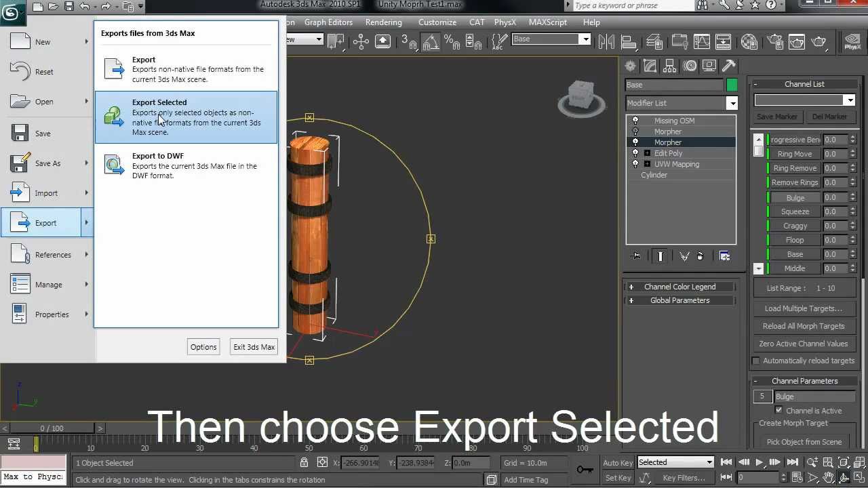Click Load Multiple Targets button
The width and height of the screenshot is (868, 488).
(804, 308)
